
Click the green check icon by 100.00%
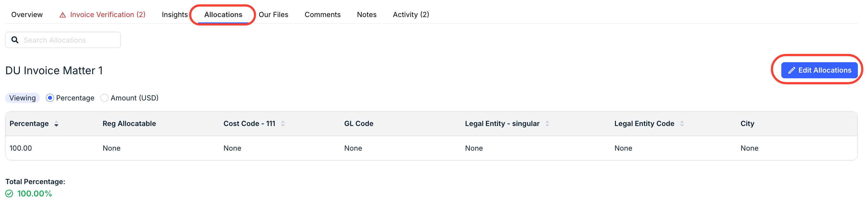9,194
